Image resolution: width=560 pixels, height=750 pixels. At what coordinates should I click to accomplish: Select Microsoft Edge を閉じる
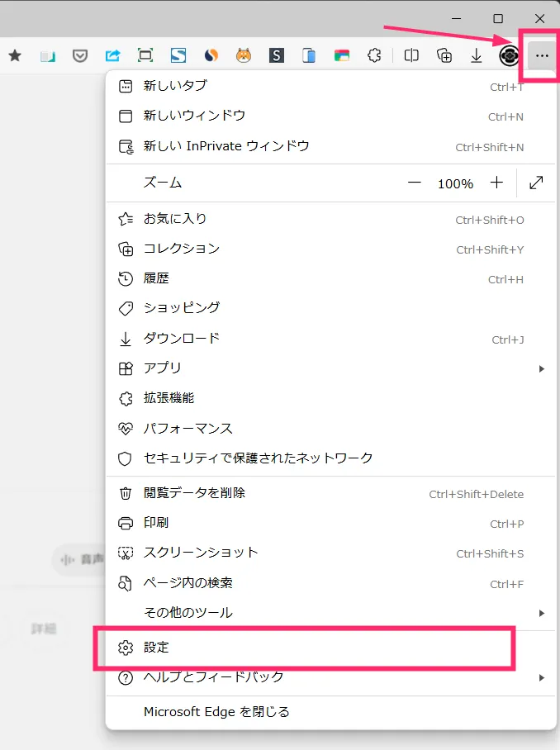click(x=330, y=712)
